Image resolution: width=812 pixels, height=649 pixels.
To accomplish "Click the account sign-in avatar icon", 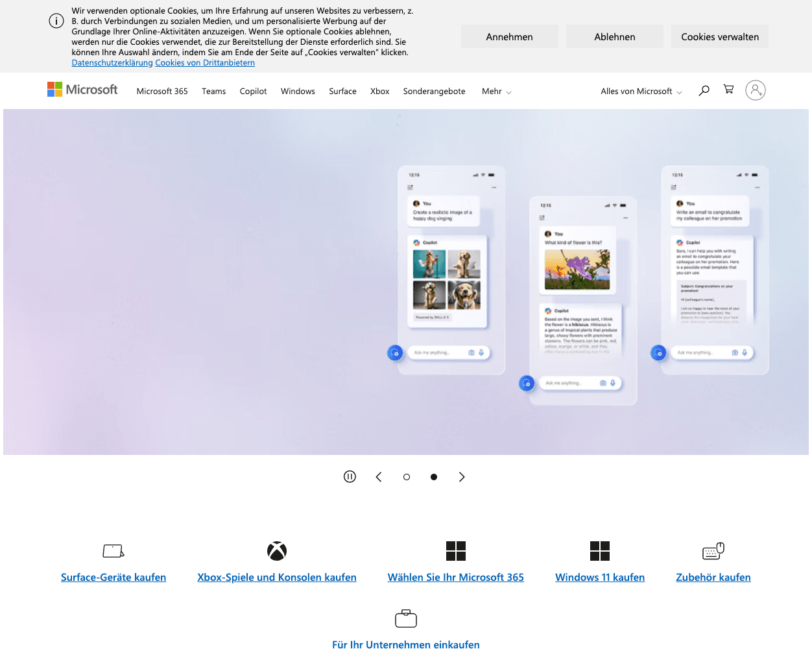I will pyautogui.click(x=756, y=90).
